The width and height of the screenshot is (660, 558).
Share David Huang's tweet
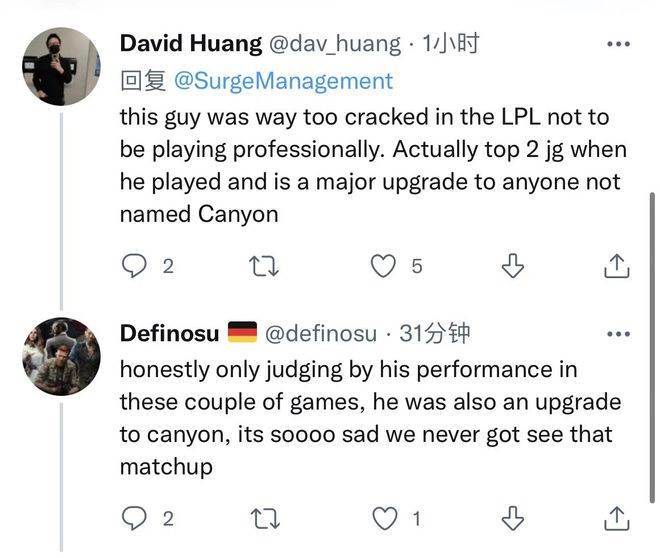click(x=617, y=266)
